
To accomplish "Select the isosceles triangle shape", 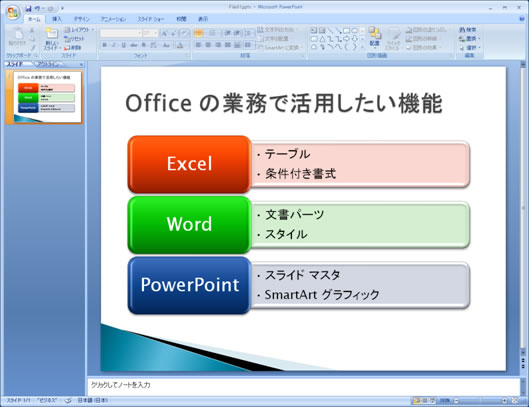I will [x=322, y=39].
